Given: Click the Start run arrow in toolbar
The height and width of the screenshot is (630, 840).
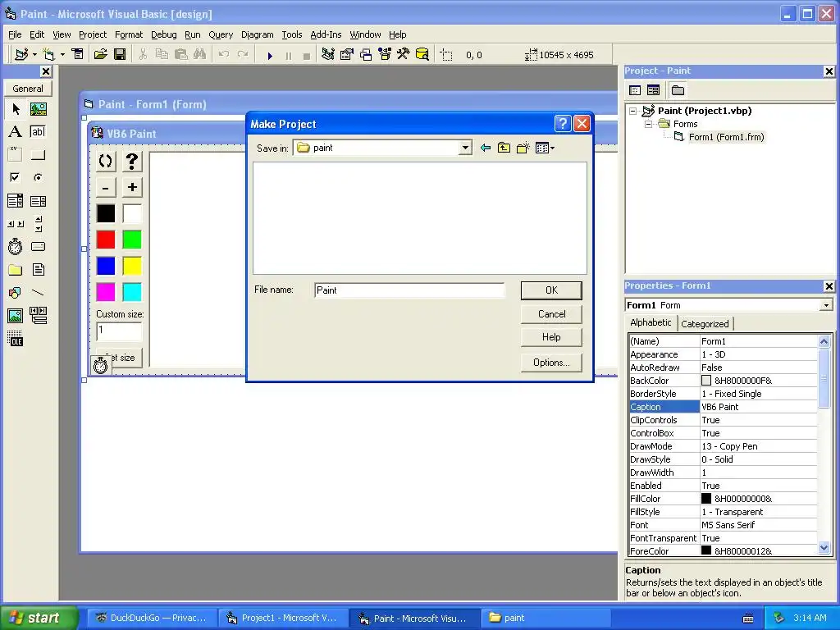Looking at the screenshot, I should pyautogui.click(x=270, y=55).
